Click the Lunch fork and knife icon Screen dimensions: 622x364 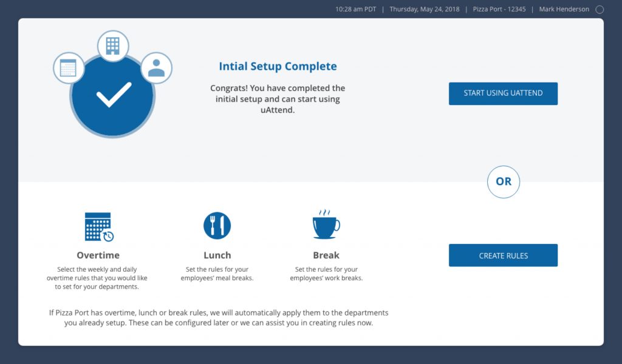pos(217,226)
